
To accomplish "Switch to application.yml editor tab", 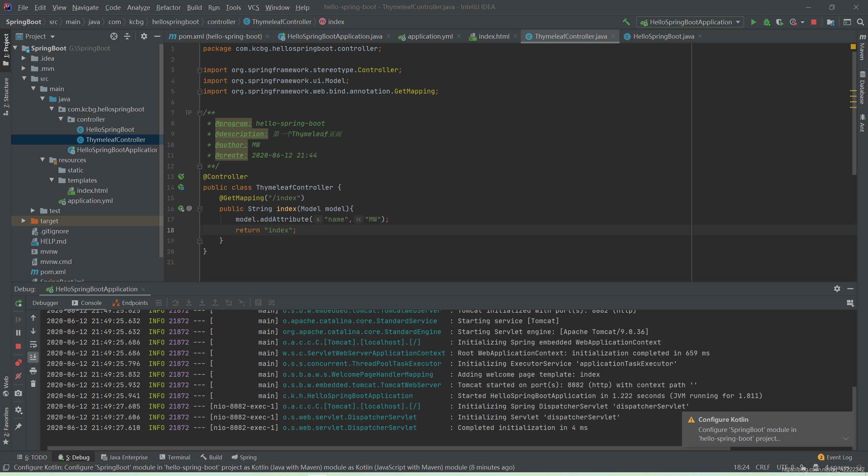I will [x=430, y=36].
